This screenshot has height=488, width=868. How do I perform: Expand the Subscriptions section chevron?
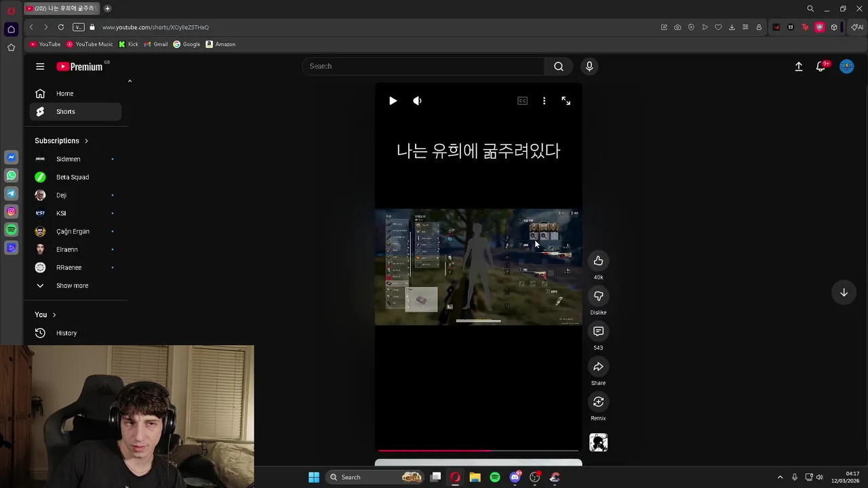click(x=86, y=141)
